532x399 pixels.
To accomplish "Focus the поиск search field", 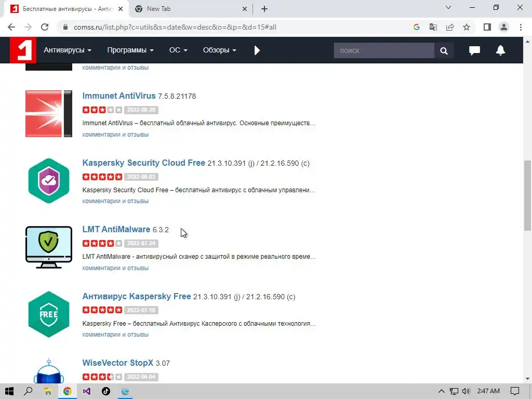I will [384, 50].
